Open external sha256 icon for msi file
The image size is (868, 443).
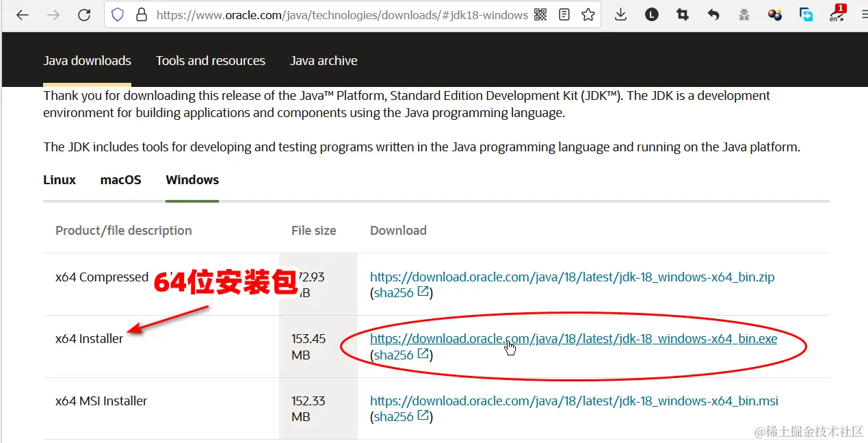423,416
